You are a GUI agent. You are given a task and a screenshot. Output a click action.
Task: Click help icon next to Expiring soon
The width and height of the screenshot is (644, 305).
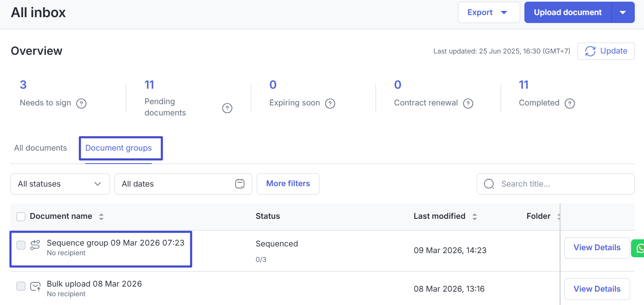[330, 103]
